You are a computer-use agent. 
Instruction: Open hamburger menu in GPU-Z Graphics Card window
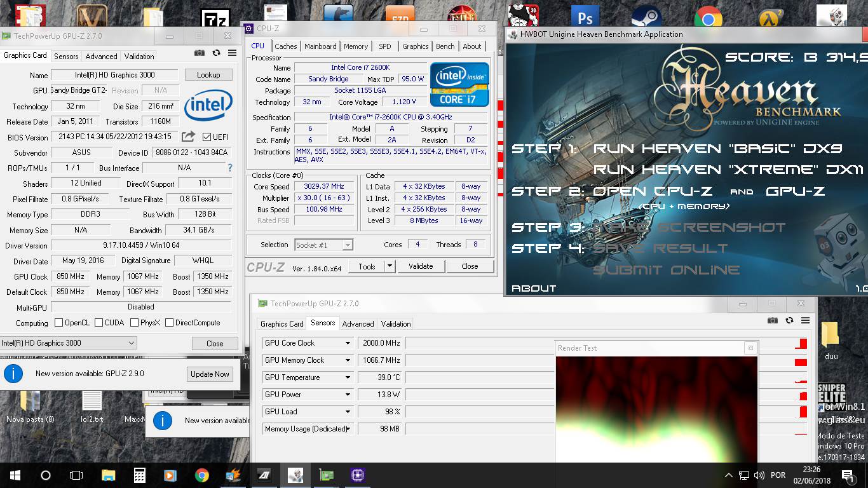click(232, 53)
